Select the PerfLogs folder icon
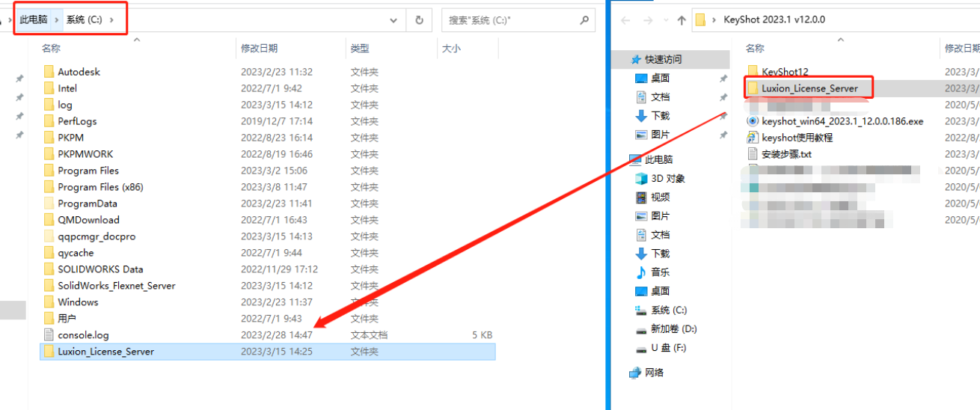980x410 pixels. (49, 121)
